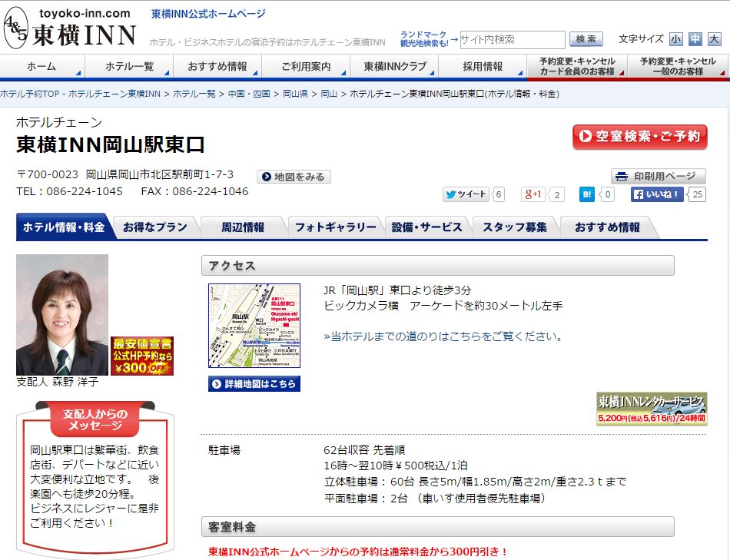Click the 検索 search button

(x=586, y=40)
